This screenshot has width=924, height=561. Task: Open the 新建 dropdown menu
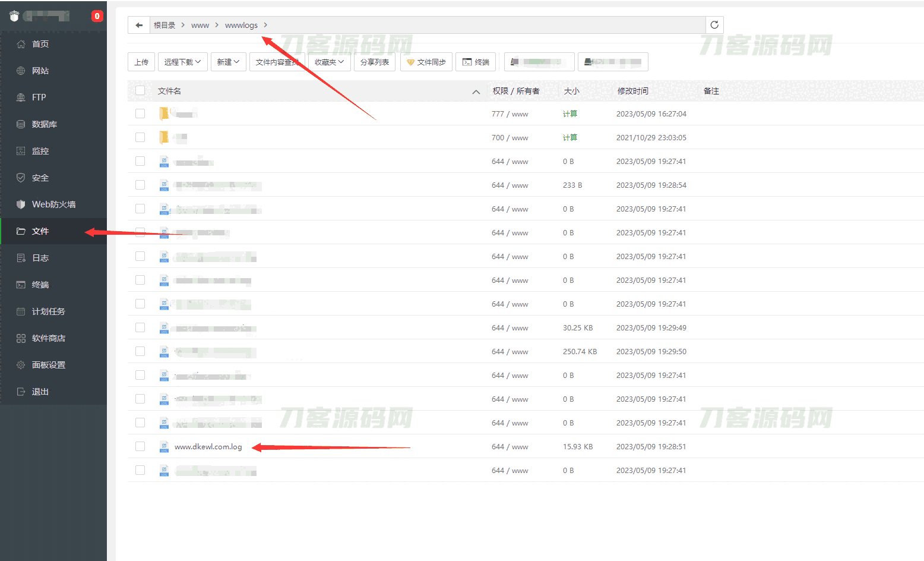pyautogui.click(x=228, y=62)
